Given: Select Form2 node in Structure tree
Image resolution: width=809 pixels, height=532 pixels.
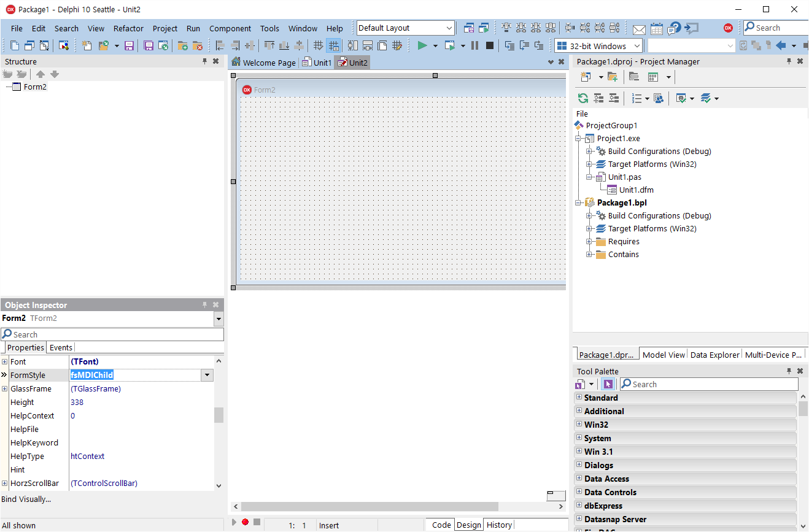Looking at the screenshot, I should (35, 87).
